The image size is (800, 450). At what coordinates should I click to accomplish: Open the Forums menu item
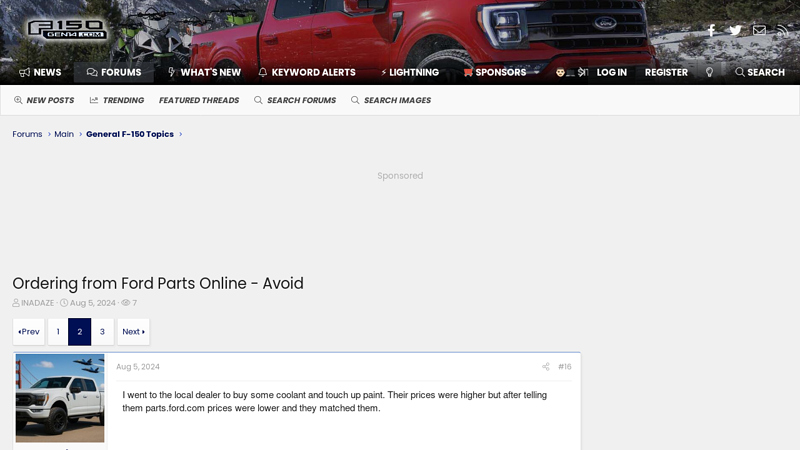pyautogui.click(x=114, y=72)
